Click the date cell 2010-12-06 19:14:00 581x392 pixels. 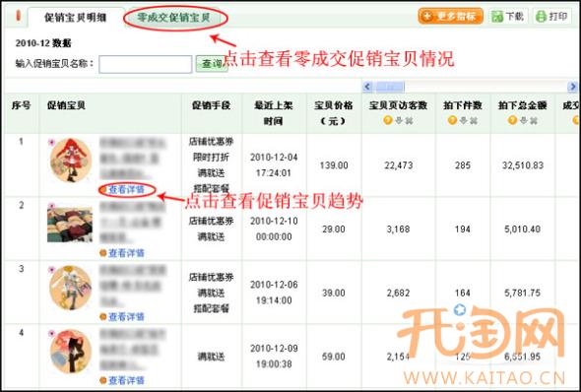[x=274, y=293]
